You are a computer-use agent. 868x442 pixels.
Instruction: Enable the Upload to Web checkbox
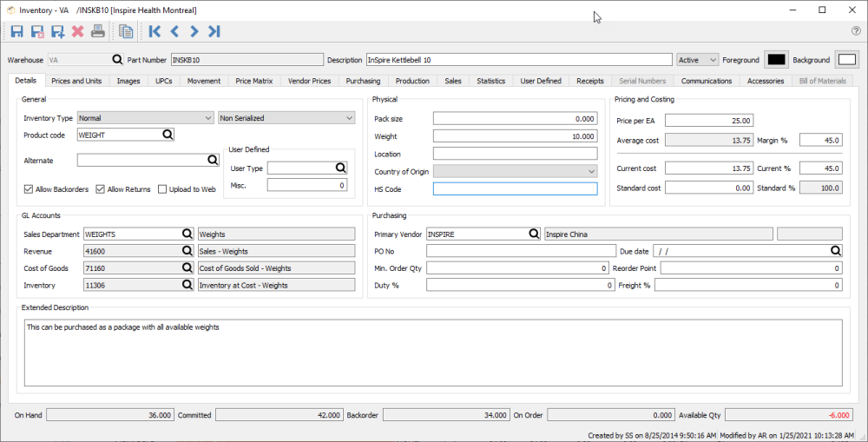click(162, 189)
